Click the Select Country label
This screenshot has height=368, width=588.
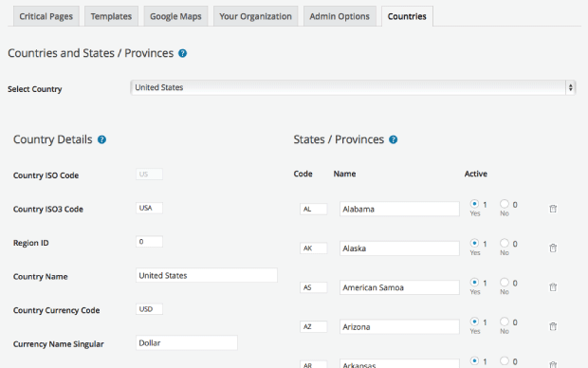[x=35, y=89]
